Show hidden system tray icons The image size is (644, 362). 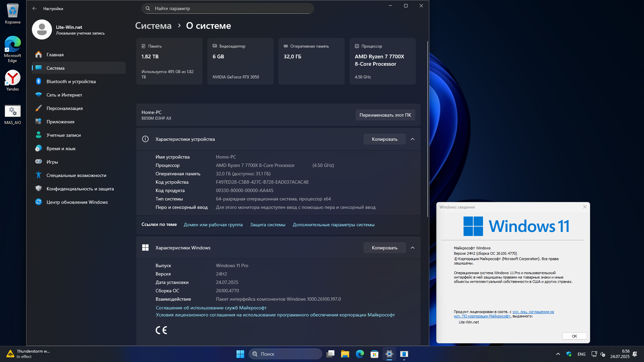[558, 354]
